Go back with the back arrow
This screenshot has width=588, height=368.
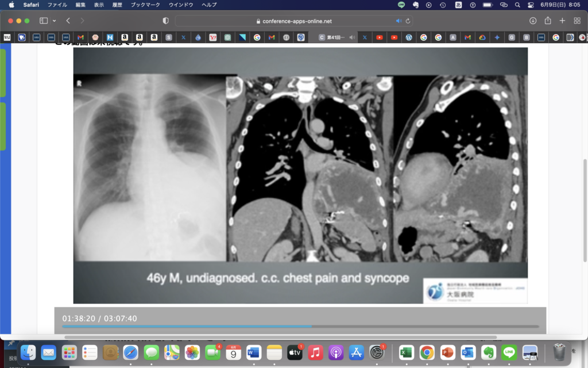pyautogui.click(x=68, y=21)
